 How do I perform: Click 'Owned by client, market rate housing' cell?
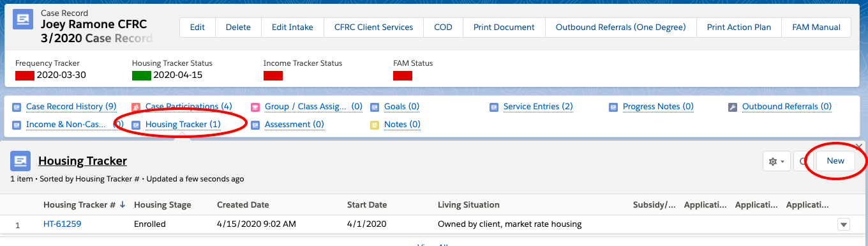click(510, 224)
